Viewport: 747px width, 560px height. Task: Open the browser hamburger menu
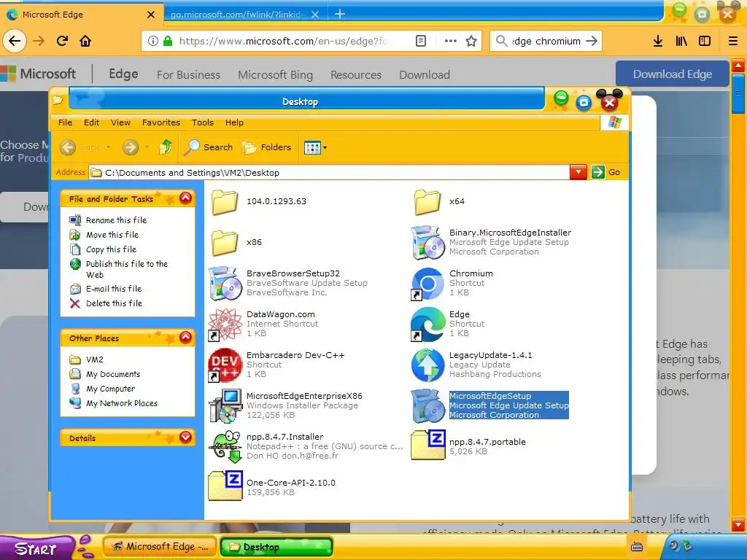coord(733,41)
